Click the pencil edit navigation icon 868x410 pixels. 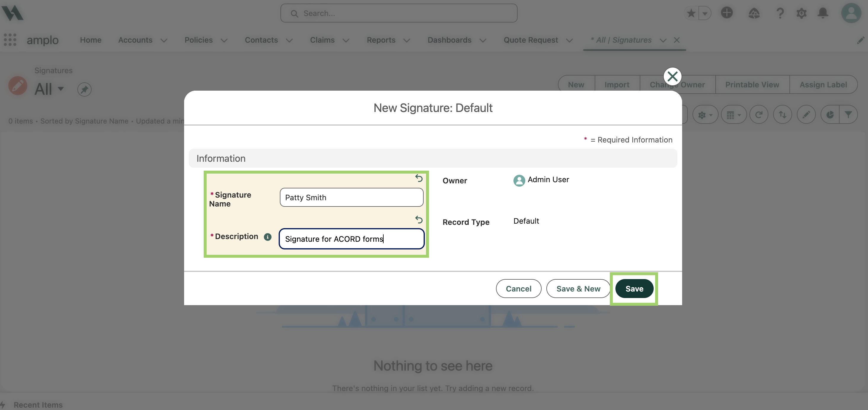point(861,40)
